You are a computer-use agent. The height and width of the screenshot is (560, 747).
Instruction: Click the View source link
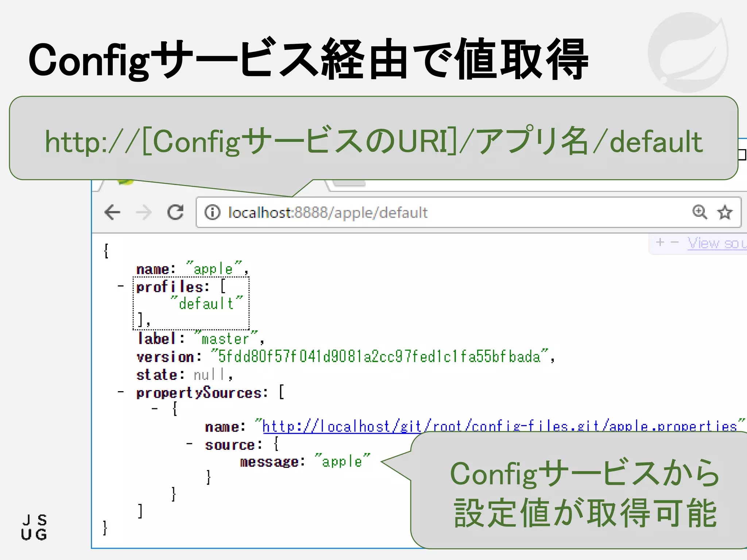point(717,243)
